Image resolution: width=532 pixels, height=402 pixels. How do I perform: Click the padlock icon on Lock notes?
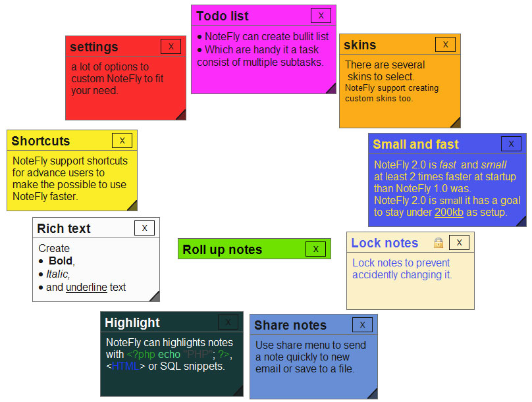coord(439,243)
